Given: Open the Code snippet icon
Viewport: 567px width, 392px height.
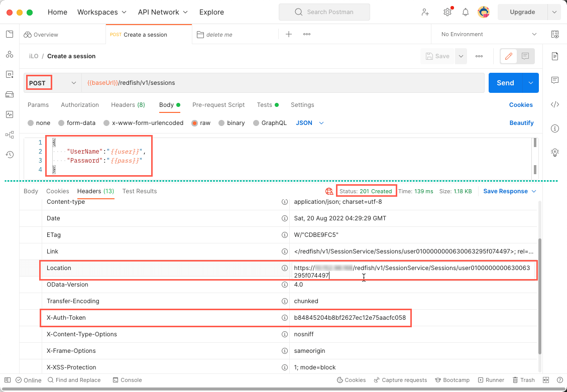Looking at the screenshot, I should (x=555, y=105).
